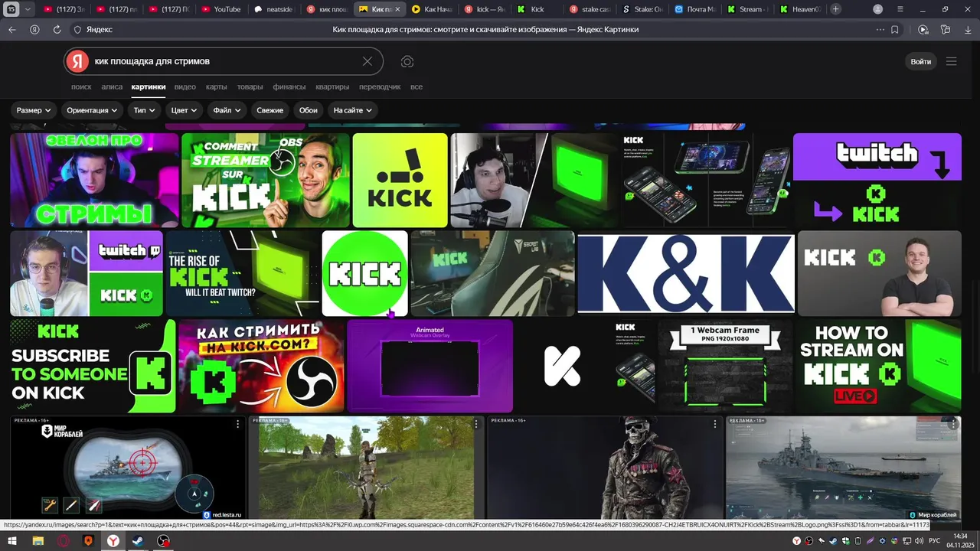Open the hamburger menu next to Войти
The image size is (980, 551).
952,61
